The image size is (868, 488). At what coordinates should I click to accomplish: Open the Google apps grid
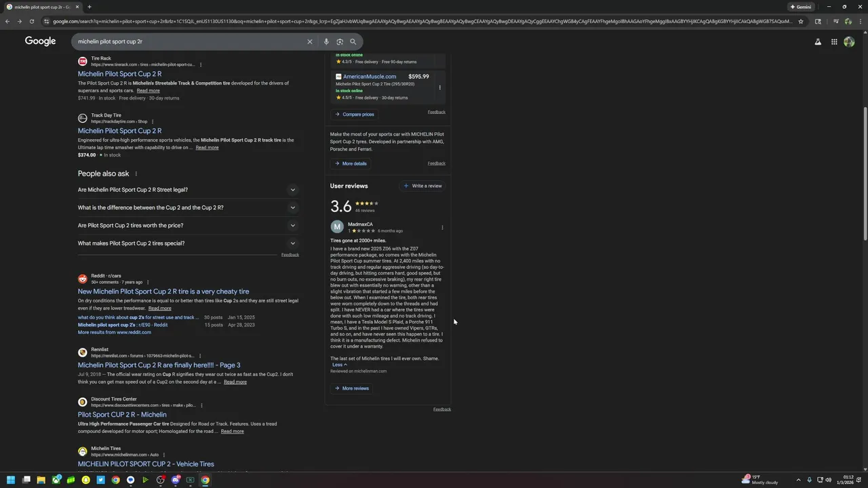[834, 41]
